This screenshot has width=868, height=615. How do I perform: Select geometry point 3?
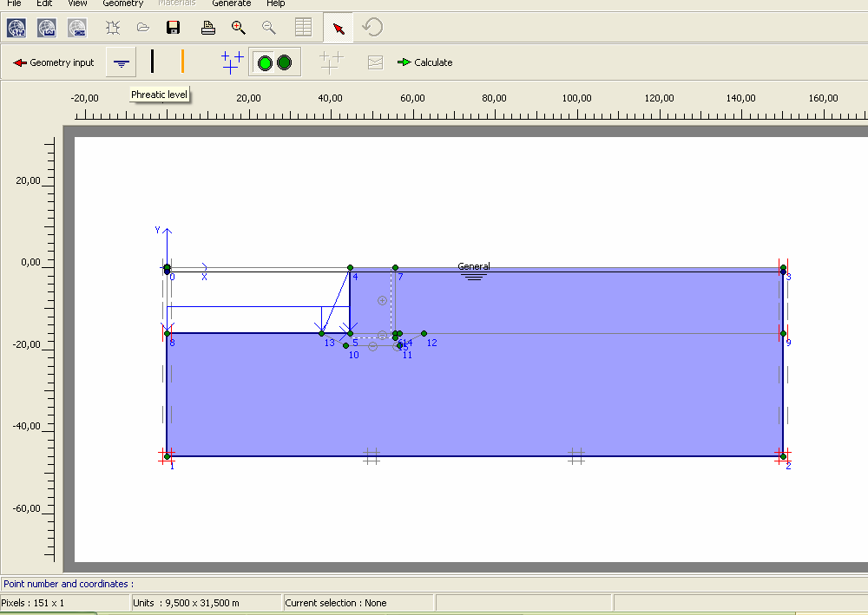[783, 268]
